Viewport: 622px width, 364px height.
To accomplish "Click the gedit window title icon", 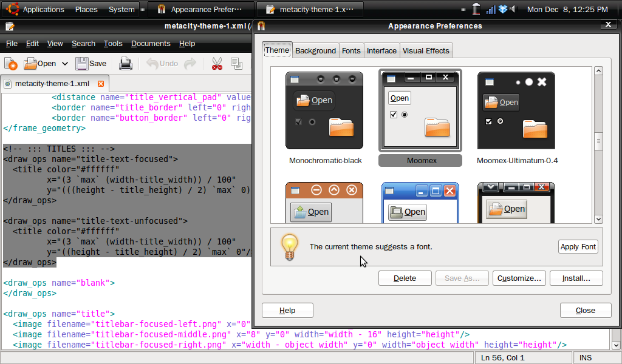I will [10, 27].
